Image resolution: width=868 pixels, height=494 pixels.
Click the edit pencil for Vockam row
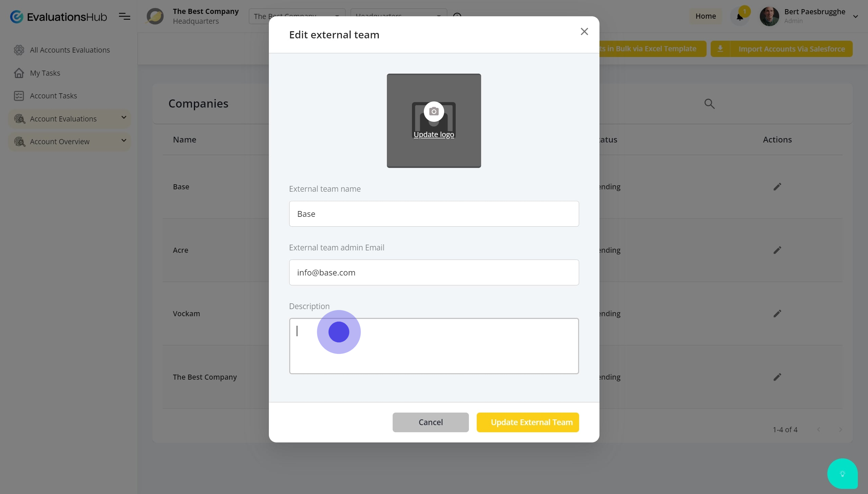coord(777,313)
